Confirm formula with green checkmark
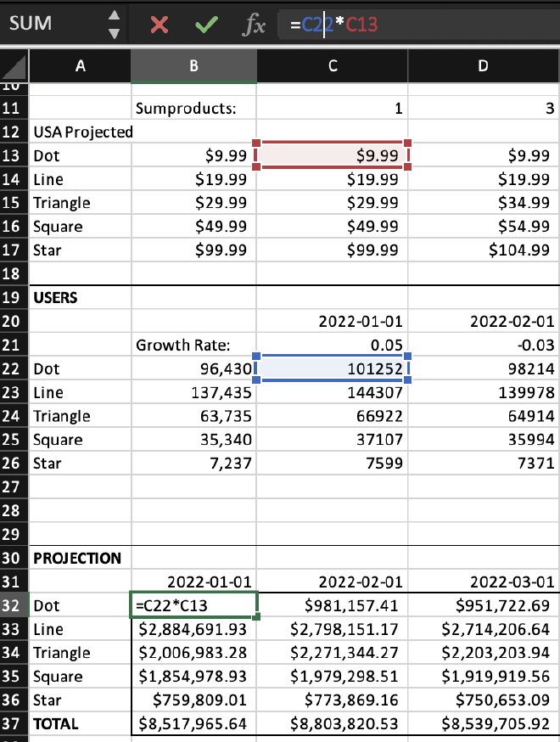Image resolution: width=560 pixels, height=742 pixels. pos(207,24)
